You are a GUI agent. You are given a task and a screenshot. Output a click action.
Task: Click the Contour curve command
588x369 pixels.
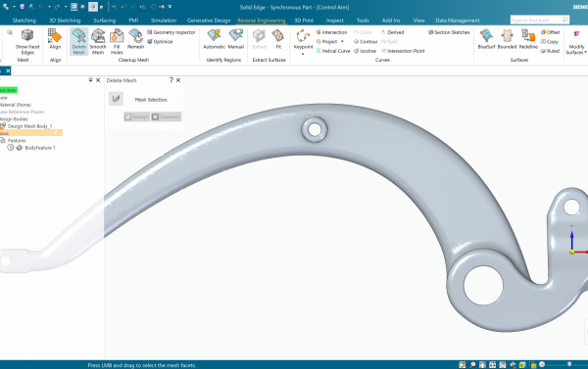pos(366,41)
